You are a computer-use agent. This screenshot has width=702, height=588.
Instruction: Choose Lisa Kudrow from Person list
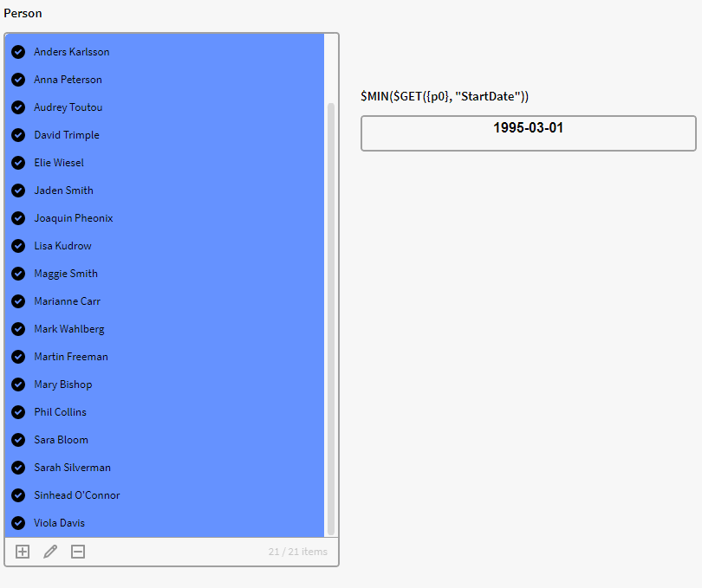pyautogui.click(x=62, y=246)
